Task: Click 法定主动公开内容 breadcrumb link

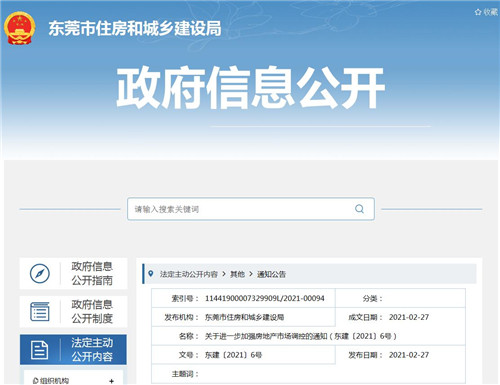Action: pos(189,274)
